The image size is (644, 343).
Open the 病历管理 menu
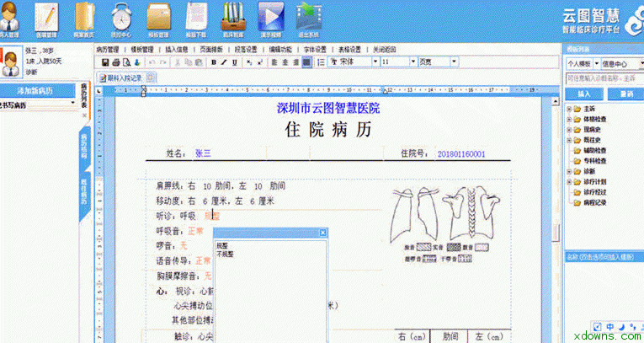click(x=108, y=50)
